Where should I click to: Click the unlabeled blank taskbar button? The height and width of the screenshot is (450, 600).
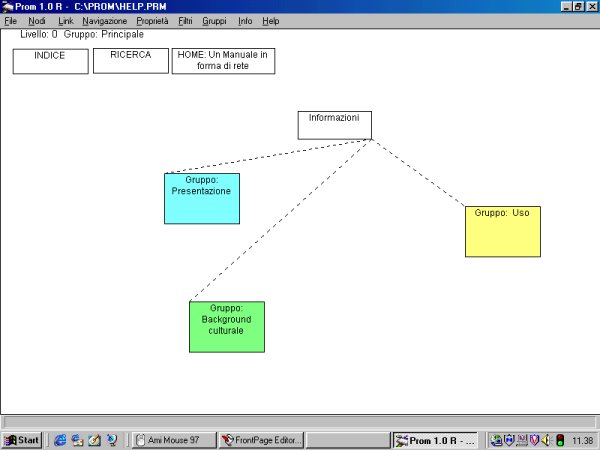pos(348,440)
